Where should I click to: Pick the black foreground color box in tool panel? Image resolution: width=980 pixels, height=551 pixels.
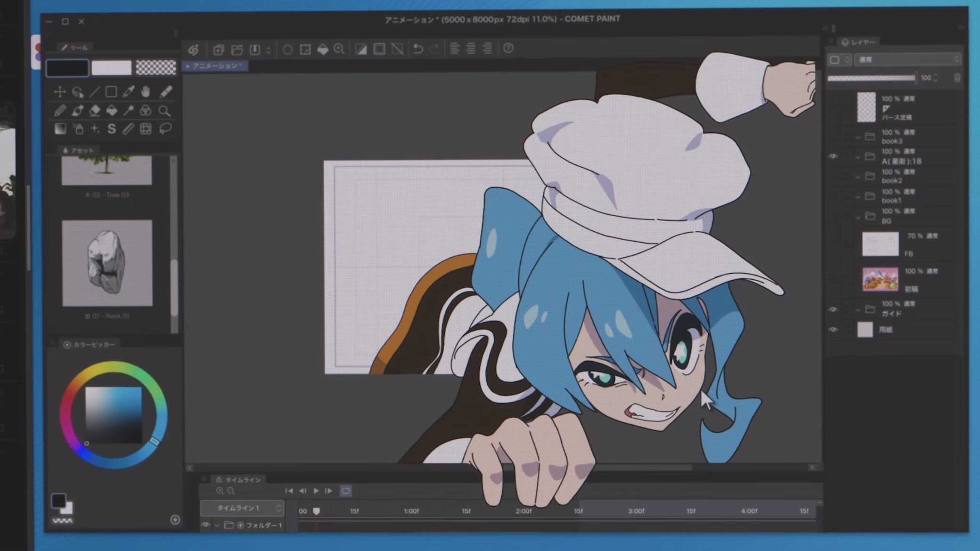point(67,68)
